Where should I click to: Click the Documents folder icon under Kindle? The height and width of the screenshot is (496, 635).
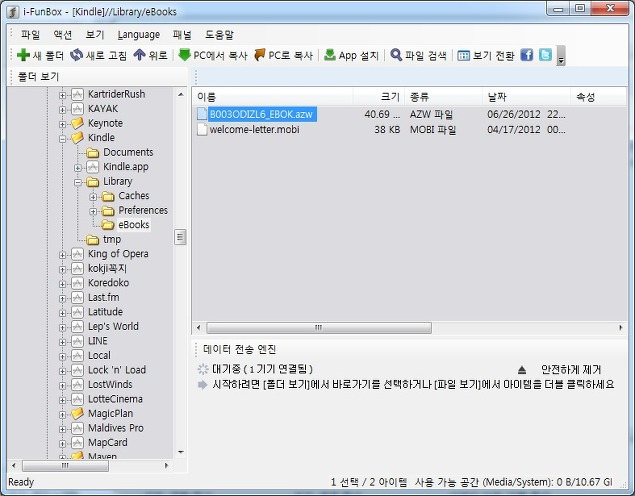(93, 153)
